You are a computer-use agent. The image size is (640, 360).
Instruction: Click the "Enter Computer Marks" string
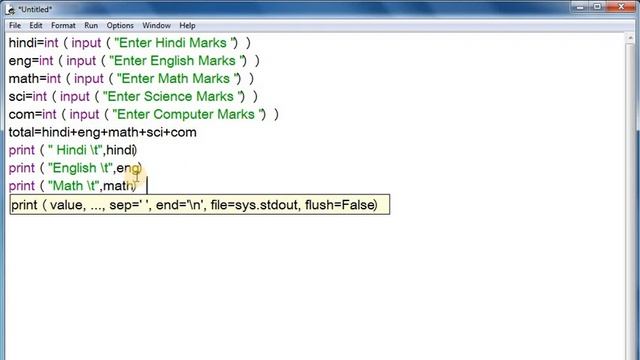click(189, 114)
